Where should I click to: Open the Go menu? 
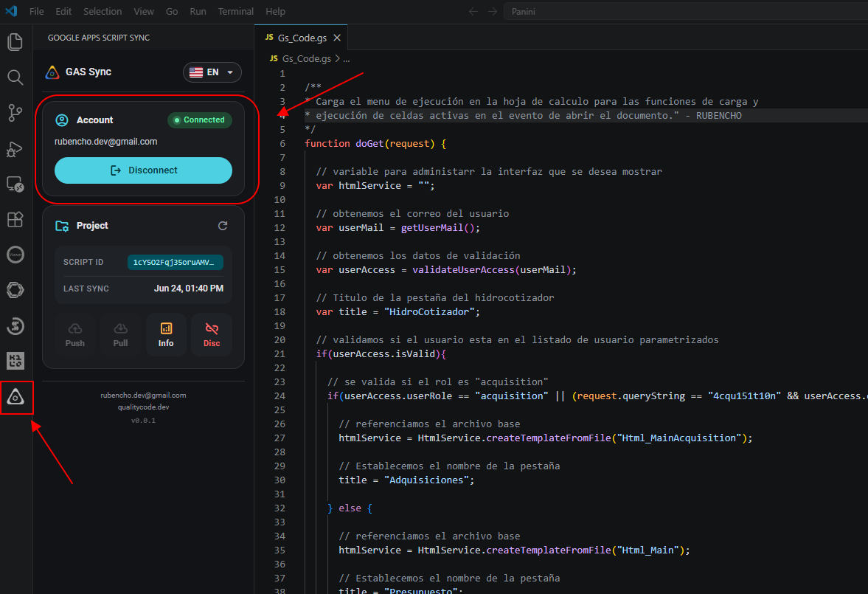coord(172,11)
